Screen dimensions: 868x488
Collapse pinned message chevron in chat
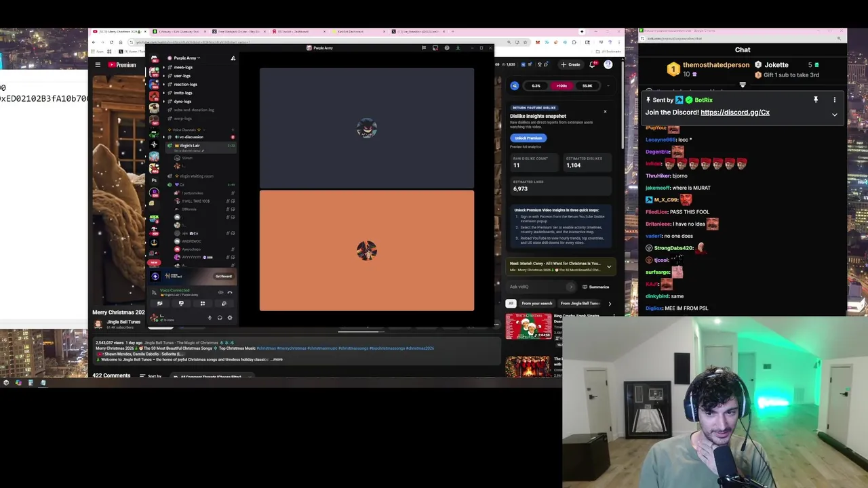835,115
